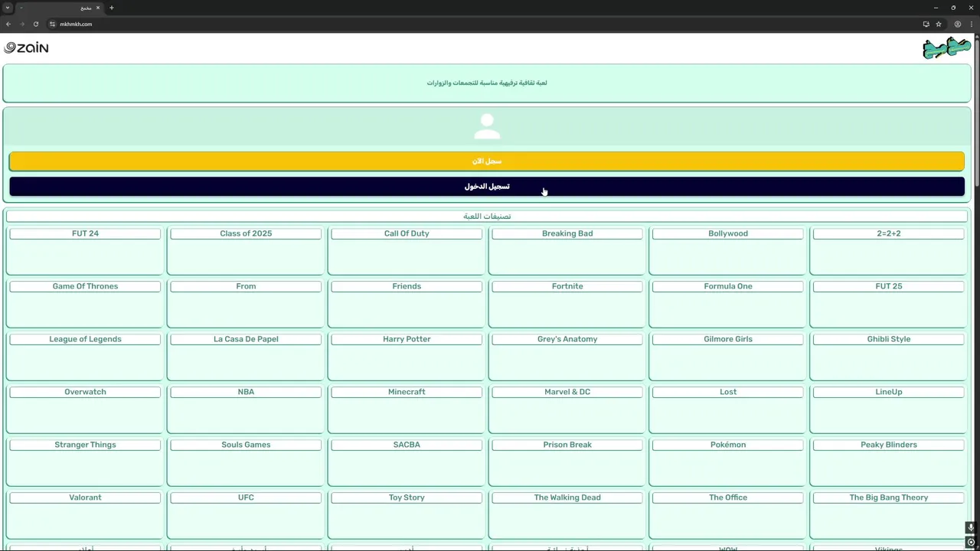Pick the Bollywood category
Image resolution: width=980 pixels, height=551 pixels.
coord(728,250)
